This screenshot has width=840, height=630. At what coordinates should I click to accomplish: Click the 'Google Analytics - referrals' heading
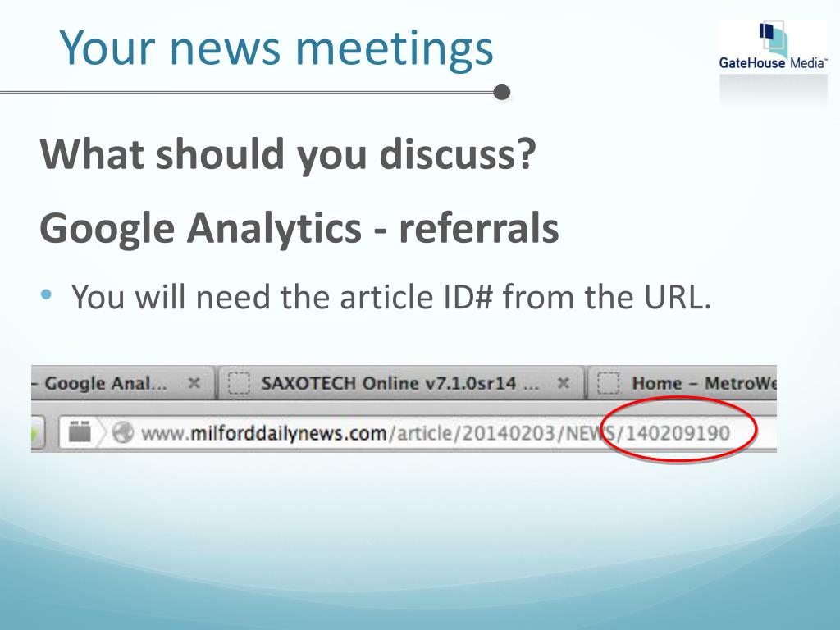point(299,228)
